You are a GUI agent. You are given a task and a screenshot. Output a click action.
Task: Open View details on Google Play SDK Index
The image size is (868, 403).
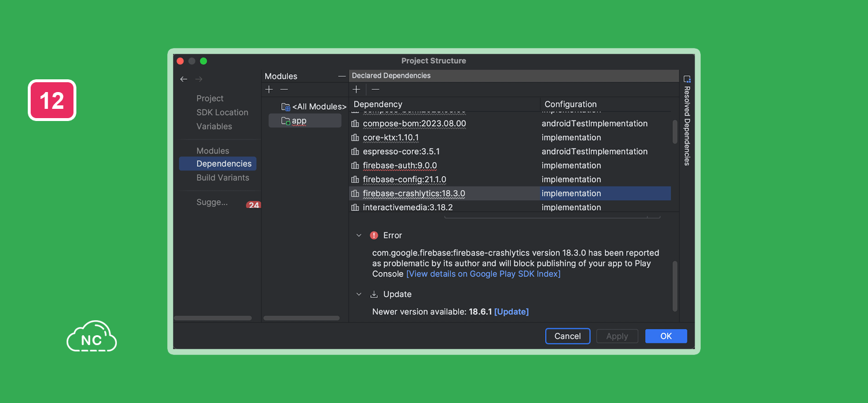483,274
